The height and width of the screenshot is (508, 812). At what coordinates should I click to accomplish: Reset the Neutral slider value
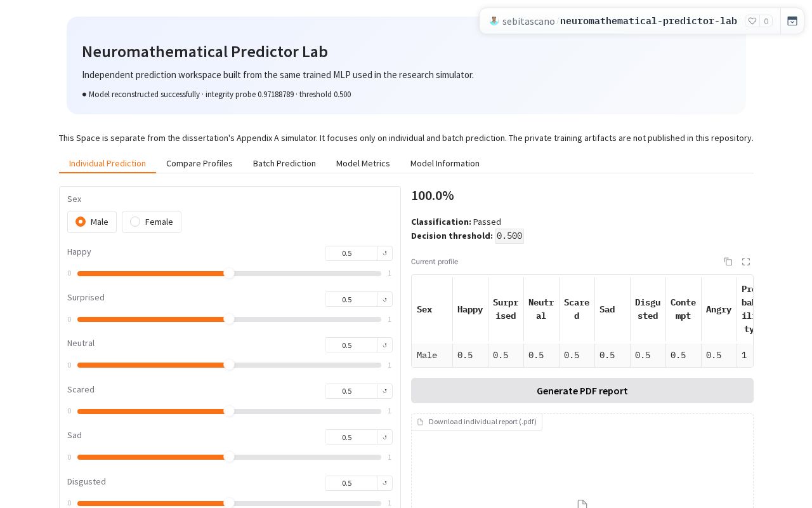[x=384, y=345]
